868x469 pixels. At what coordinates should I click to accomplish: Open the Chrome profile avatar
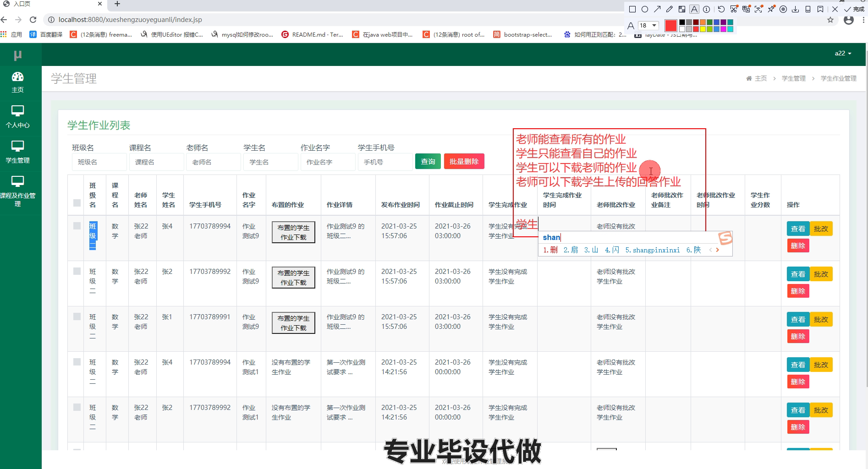point(849,20)
